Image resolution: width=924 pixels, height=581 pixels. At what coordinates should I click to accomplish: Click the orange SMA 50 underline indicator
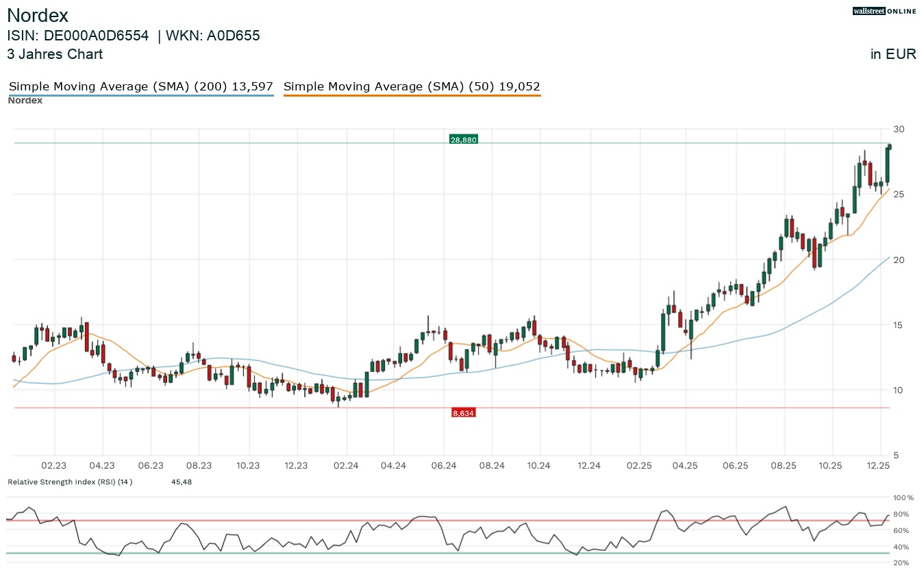click(x=412, y=95)
